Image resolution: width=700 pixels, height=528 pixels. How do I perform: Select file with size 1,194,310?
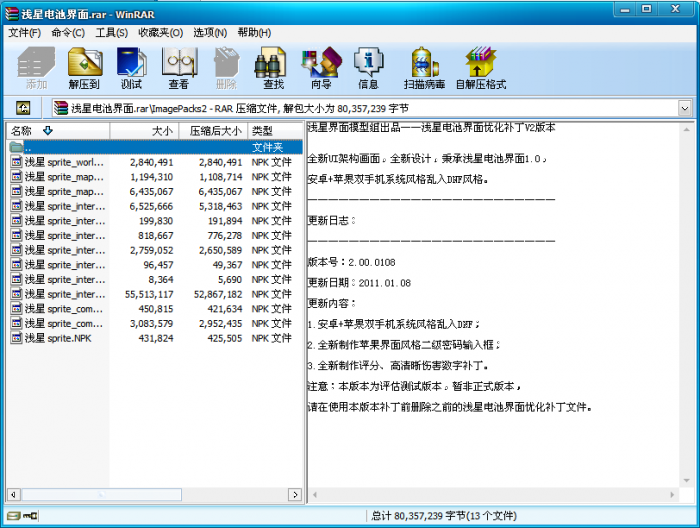tap(155, 177)
